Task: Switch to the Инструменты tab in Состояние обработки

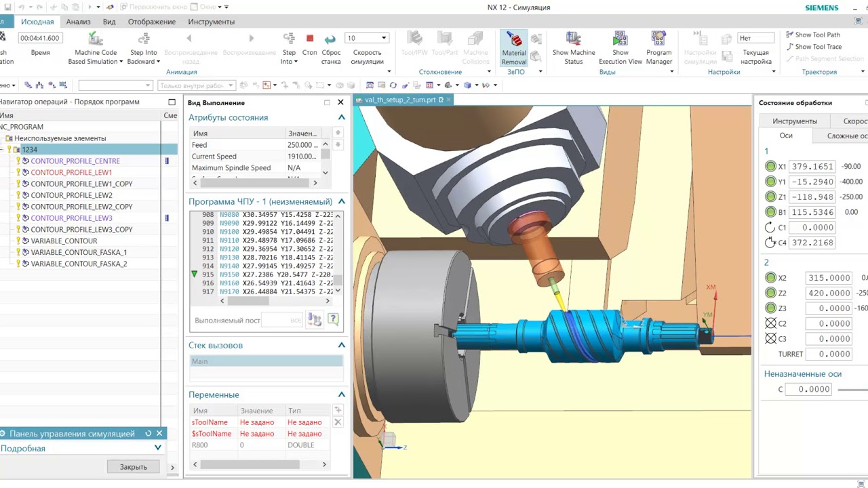Action: 795,121
